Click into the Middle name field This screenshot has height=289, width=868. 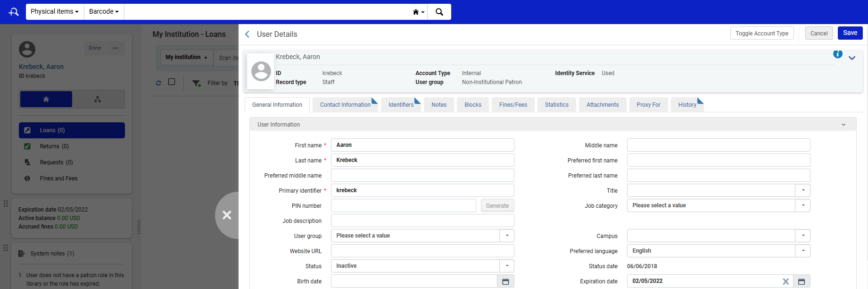point(718,145)
